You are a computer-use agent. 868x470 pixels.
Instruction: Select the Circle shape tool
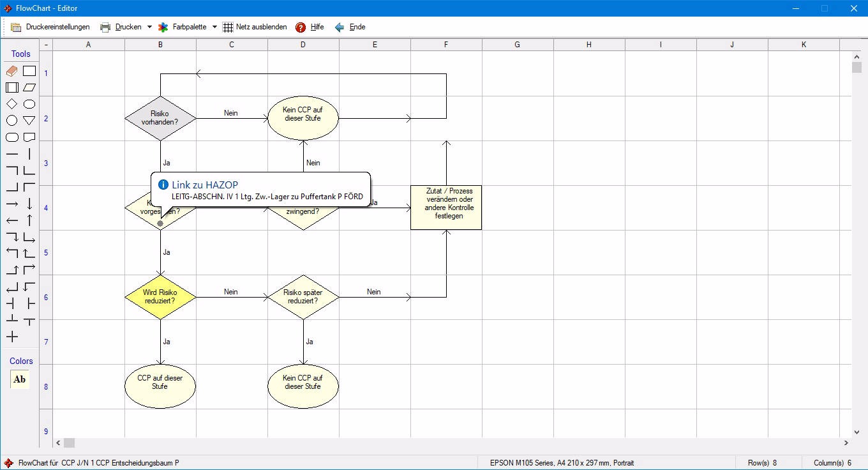tap(12, 121)
